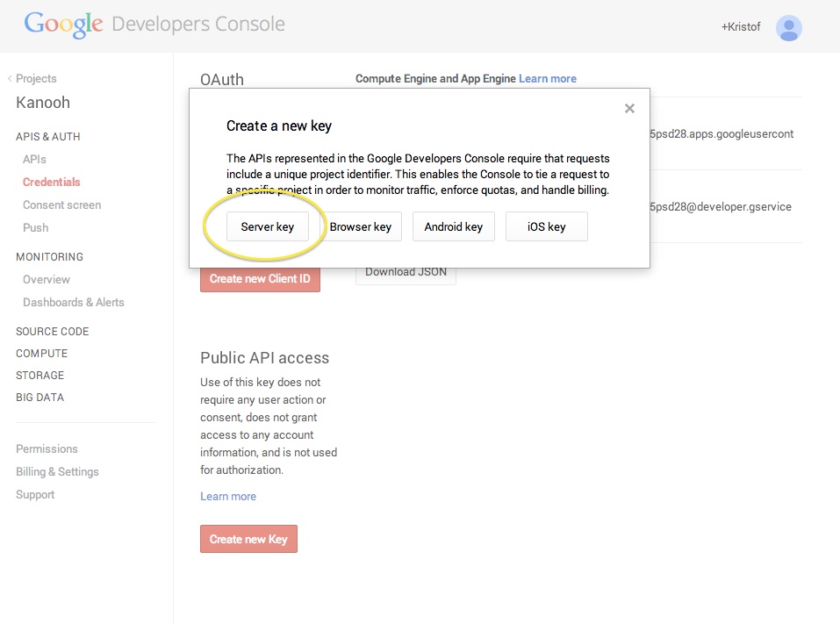This screenshot has width=840, height=624.
Task: Open Push in the sidebar
Action: [35, 227]
